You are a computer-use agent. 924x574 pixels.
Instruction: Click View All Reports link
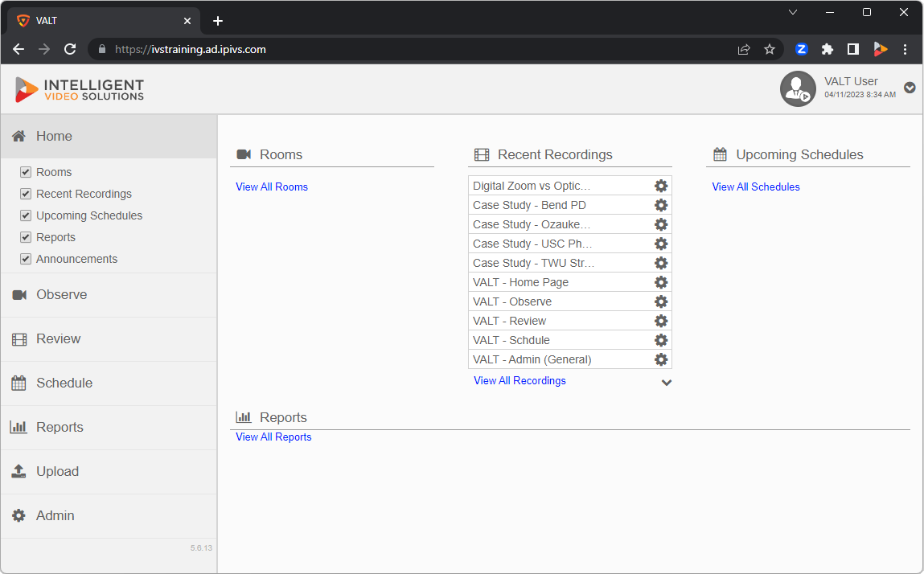273,437
